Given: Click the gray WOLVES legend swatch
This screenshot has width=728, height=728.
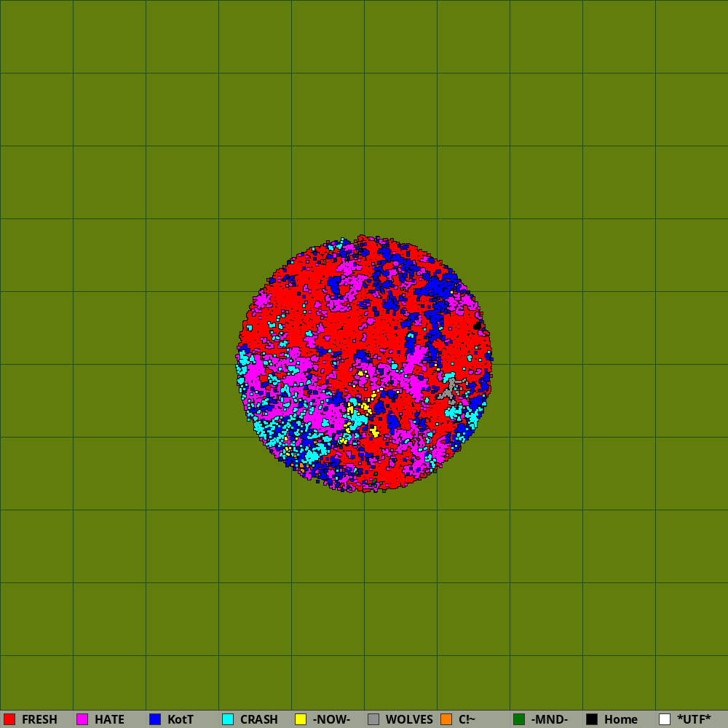Looking at the screenshot, I should [x=373, y=719].
